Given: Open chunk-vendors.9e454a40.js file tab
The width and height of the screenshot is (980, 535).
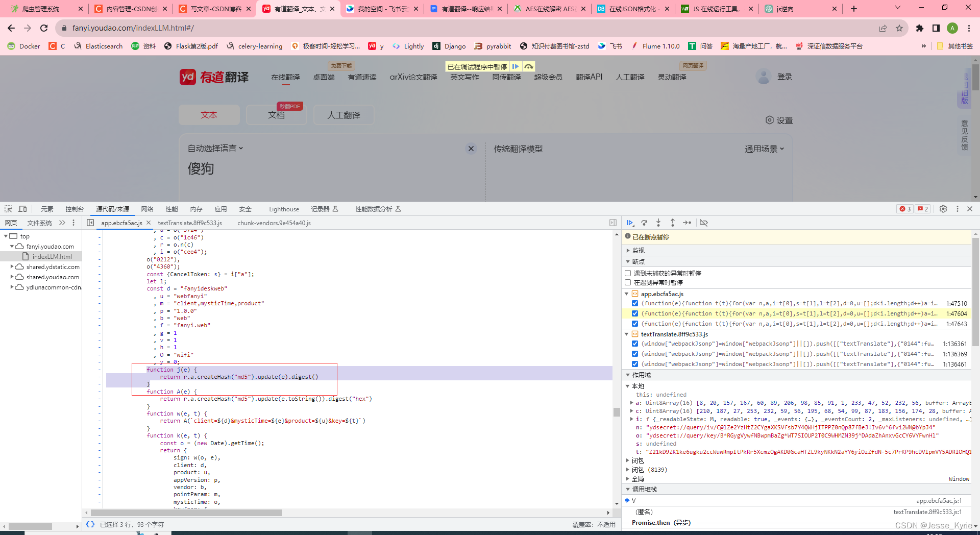Looking at the screenshot, I should click(274, 223).
